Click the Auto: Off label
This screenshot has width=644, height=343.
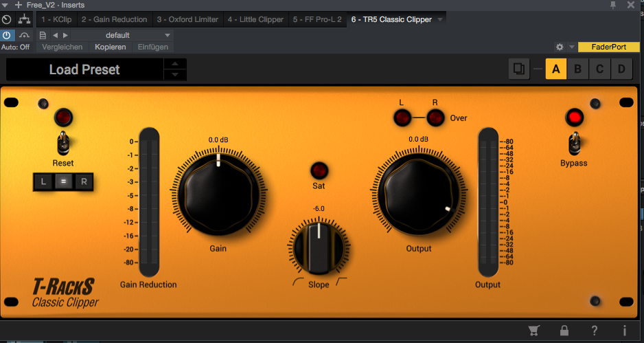pos(15,47)
